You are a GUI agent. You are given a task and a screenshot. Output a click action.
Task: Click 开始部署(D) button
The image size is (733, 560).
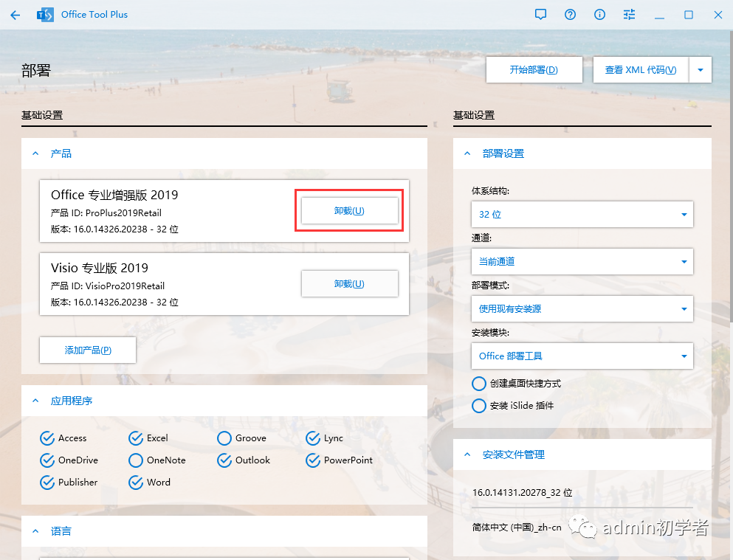(x=534, y=69)
